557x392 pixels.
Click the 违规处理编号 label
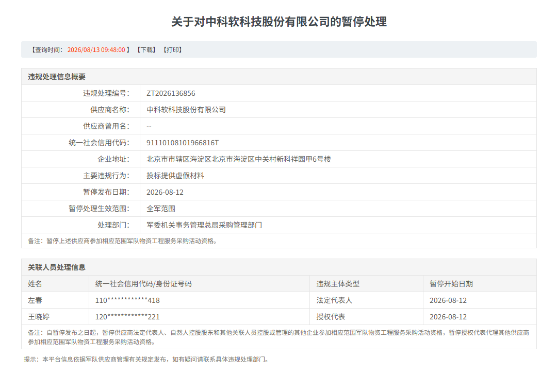(107, 93)
